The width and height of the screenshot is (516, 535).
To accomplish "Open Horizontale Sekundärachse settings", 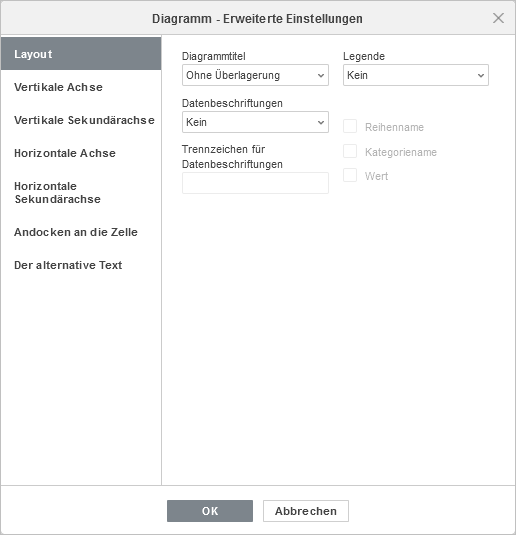I will [x=81, y=192].
